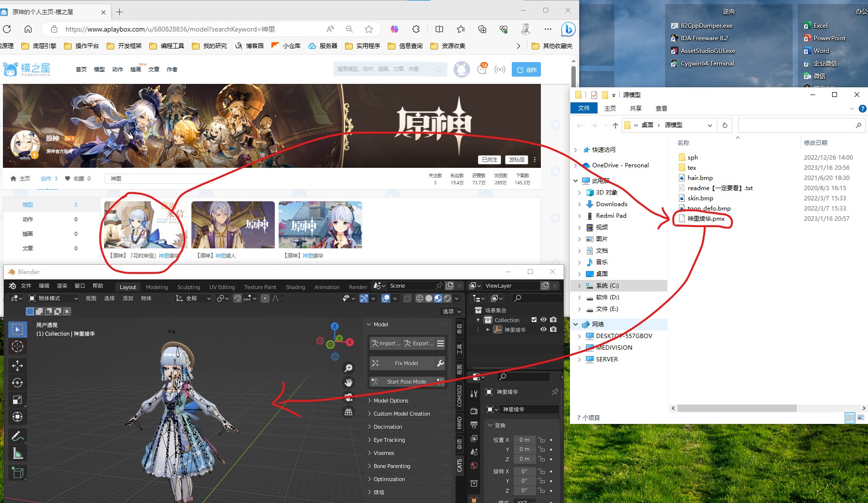868x503 pixels.
Task: Open the CATS sidebar tab
Action: [x=459, y=466]
